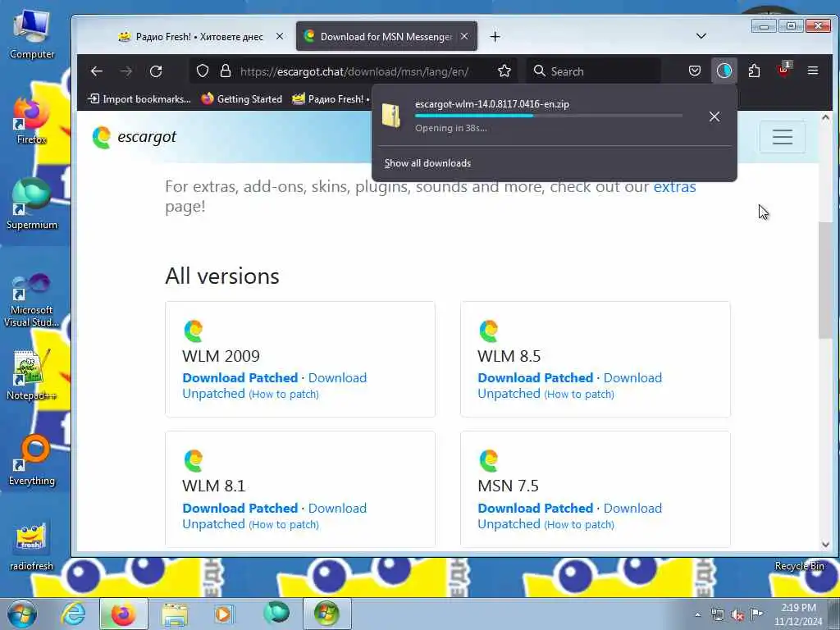Open the Firefox application hamburger menu
This screenshot has width=840, height=630.
(x=813, y=71)
